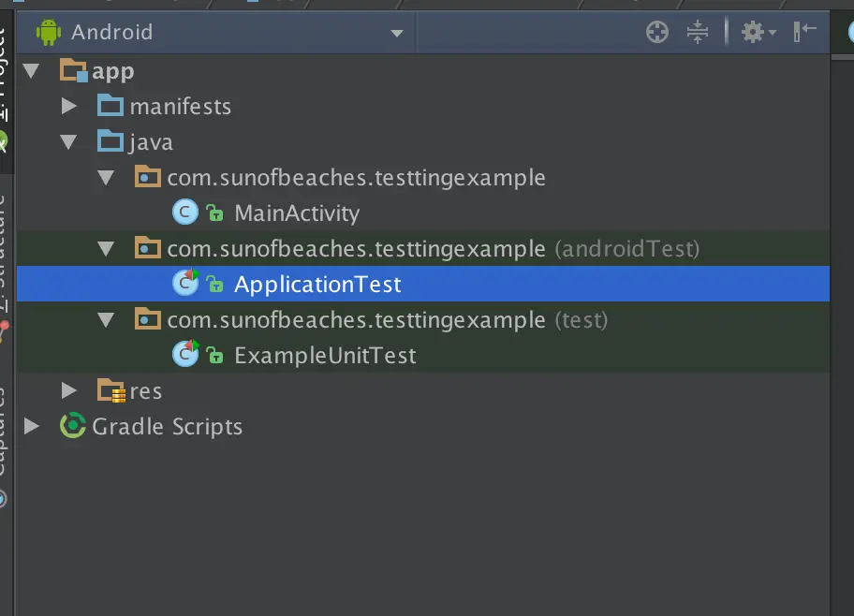Click the Gradle Scripts icon
Screen dimensions: 854x616
pos(72,426)
